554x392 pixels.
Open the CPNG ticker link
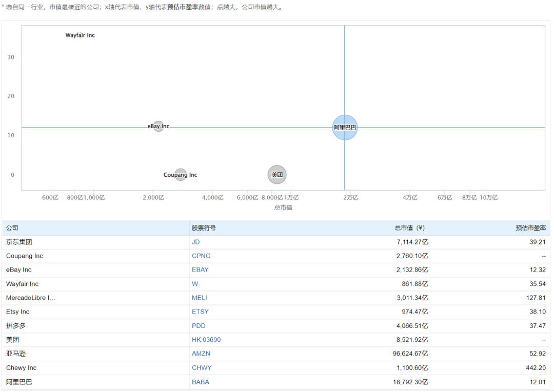coord(201,256)
